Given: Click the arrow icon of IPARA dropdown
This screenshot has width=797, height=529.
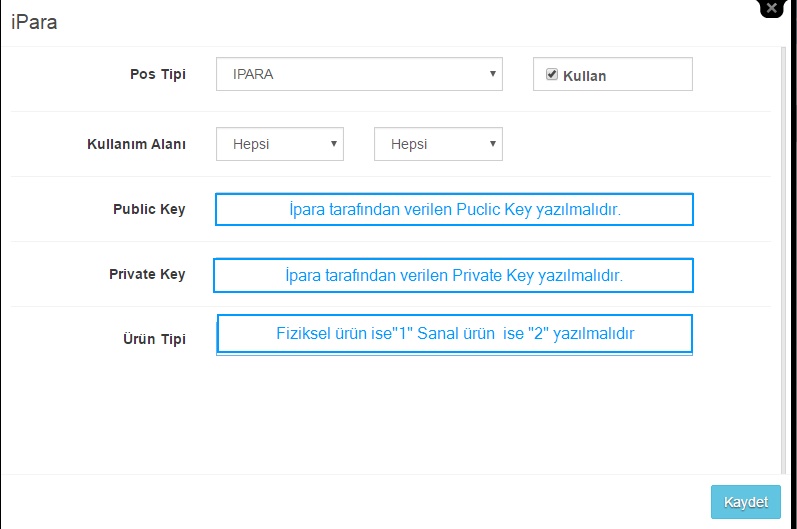Looking at the screenshot, I should [493, 74].
